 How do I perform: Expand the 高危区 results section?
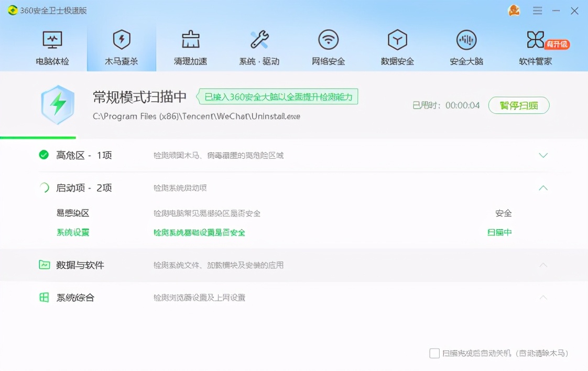(x=543, y=155)
